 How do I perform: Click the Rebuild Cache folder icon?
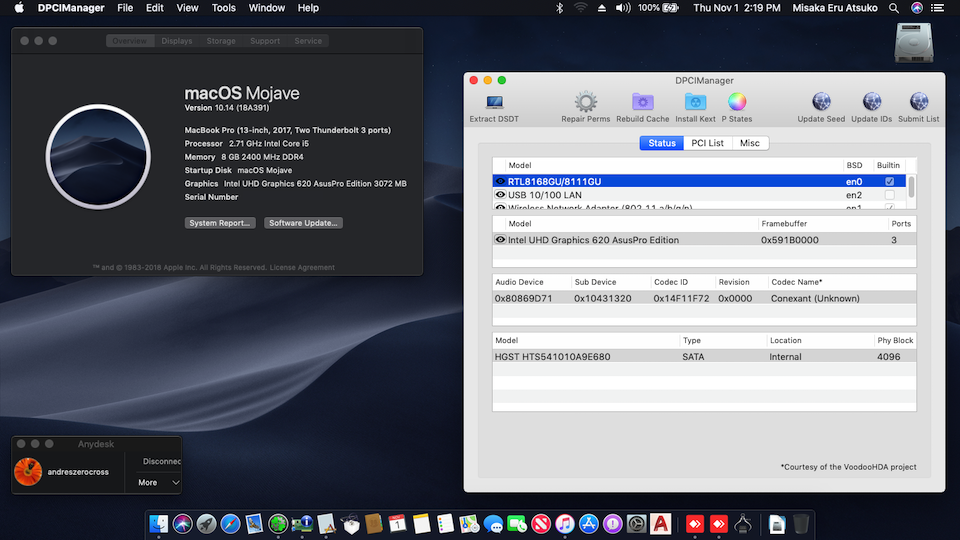click(x=642, y=102)
